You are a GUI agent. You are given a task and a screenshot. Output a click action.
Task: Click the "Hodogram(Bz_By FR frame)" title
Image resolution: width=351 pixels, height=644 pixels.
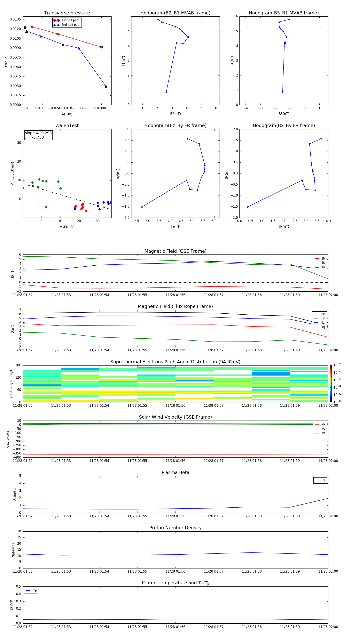(175, 125)
